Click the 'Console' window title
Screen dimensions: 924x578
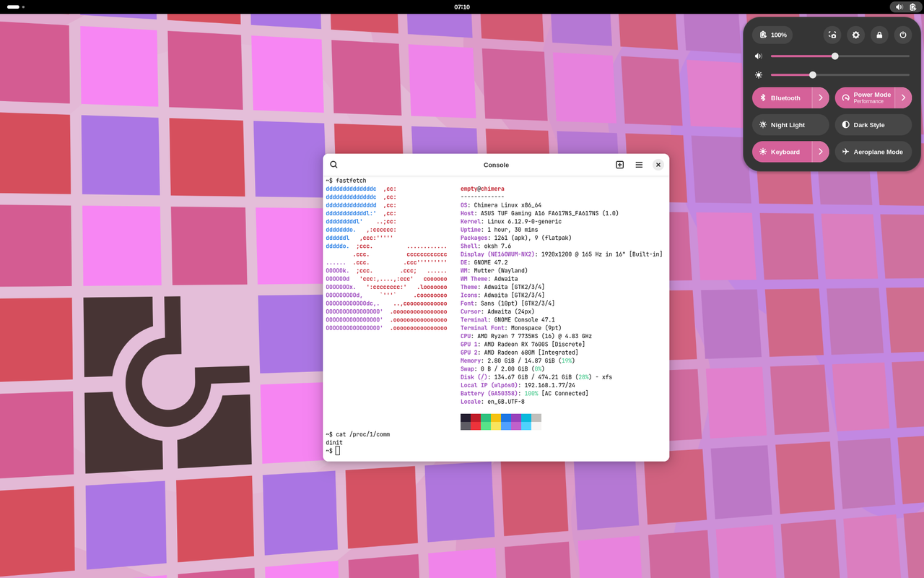pos(496,165)
